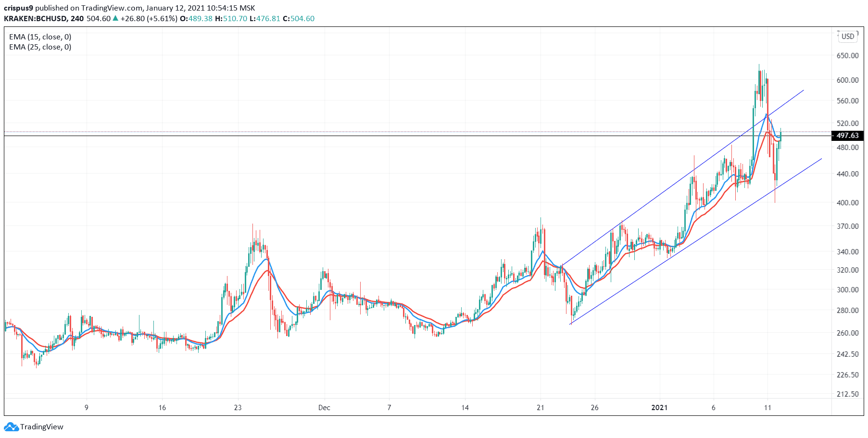
Task: Click the 440.00 price axis label
Action: (847, 174)
